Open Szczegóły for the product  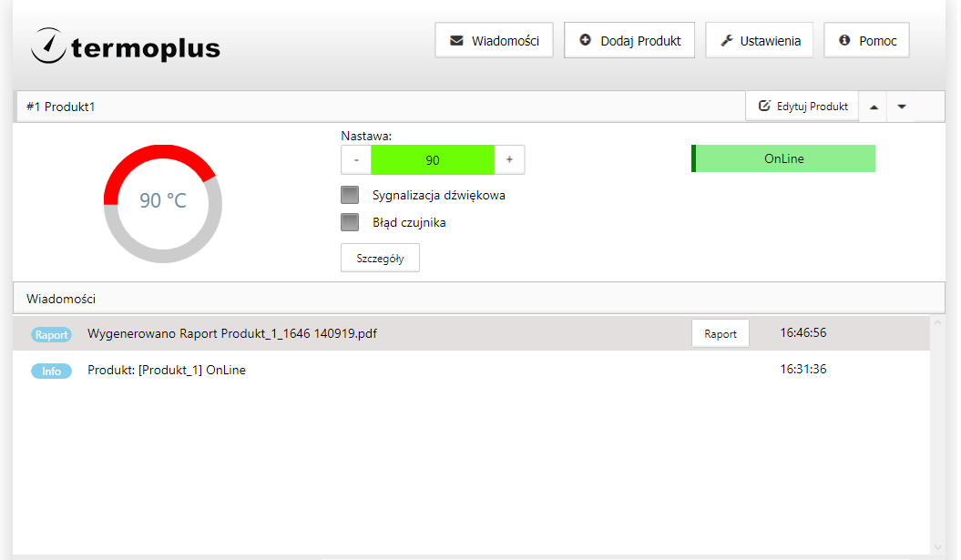[x=380, y=258]
